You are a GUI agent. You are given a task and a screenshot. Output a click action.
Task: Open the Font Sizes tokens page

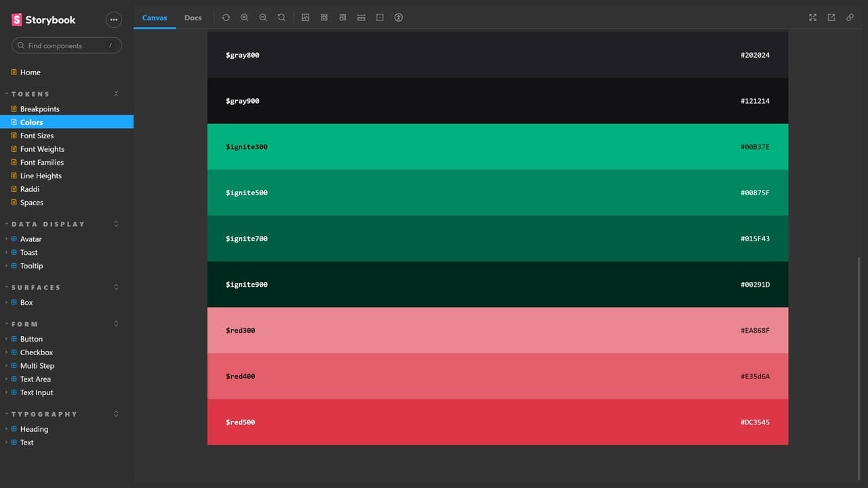pos(37,136)
